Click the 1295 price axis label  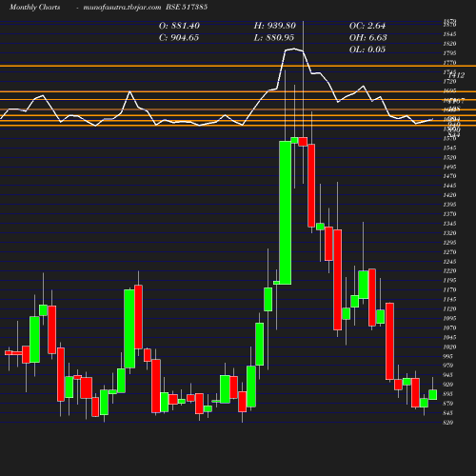pyautogui.click(x=449, y=243)
